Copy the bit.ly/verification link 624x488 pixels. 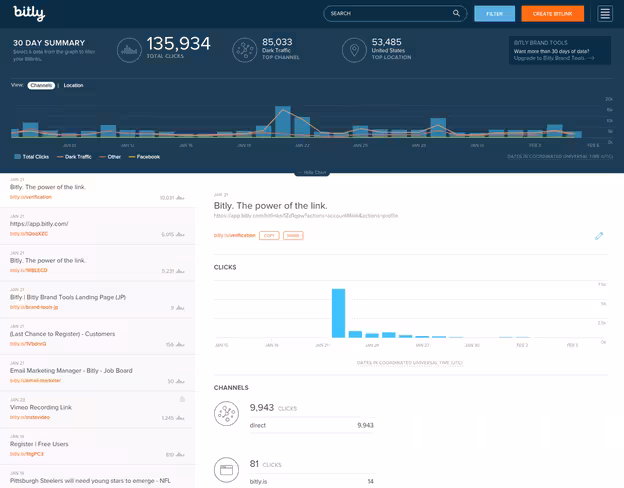269,236
